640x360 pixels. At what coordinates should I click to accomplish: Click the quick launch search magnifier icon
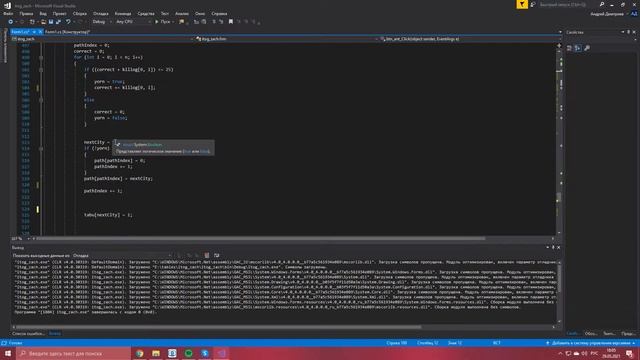click(602, 4)
